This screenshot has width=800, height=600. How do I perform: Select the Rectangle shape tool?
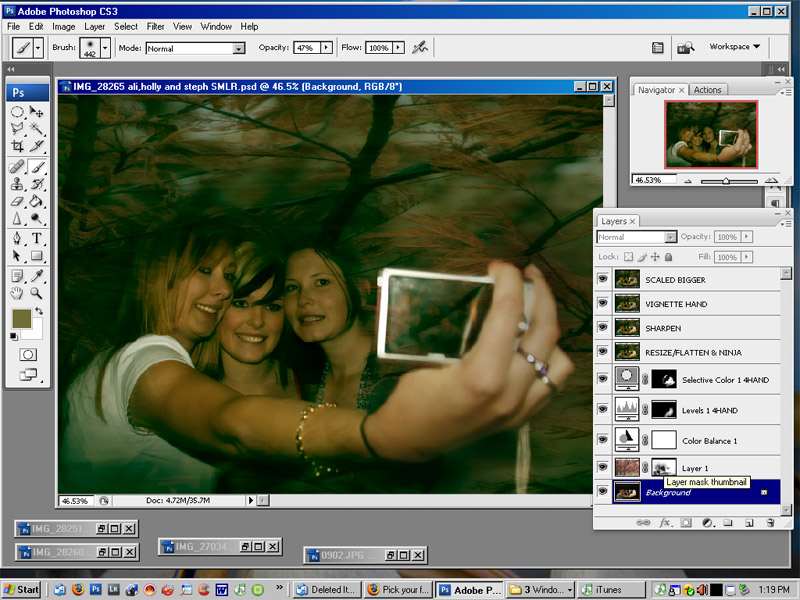36,256
